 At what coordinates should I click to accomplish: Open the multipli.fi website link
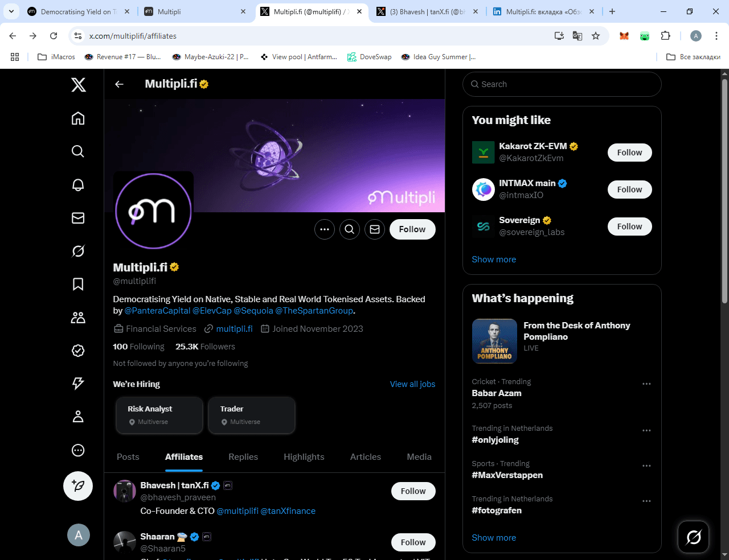[234, 329]
